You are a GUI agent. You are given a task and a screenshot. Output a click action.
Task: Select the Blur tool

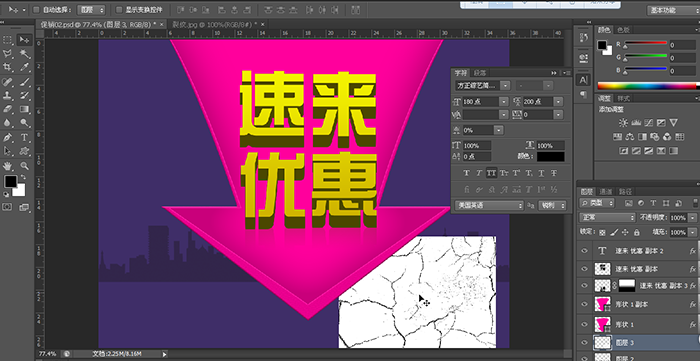click(8, 123)
